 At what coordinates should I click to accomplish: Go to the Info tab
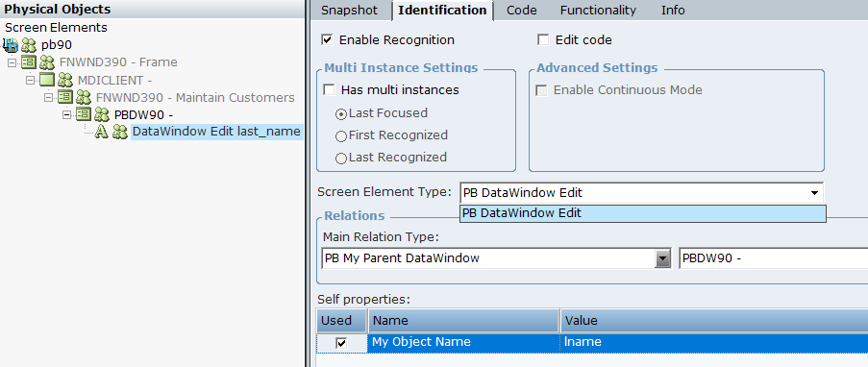[673, 10]
